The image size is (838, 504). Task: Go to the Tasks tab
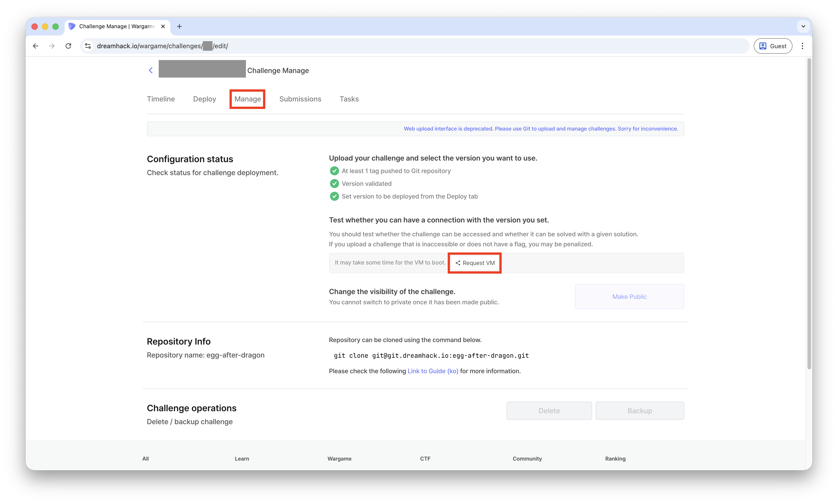349,99
